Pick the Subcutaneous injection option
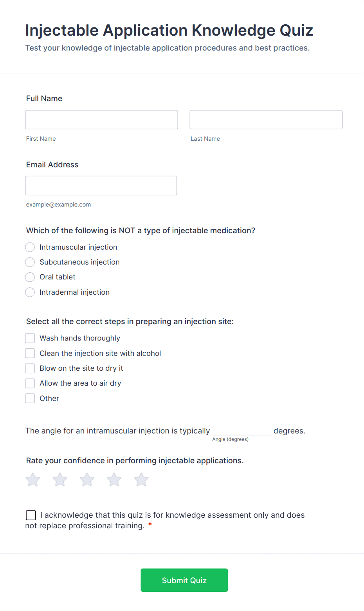 click(30, 262)
